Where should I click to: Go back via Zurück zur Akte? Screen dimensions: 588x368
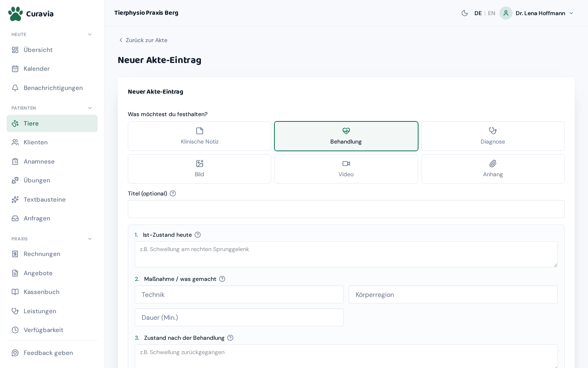tap(143, 40)
